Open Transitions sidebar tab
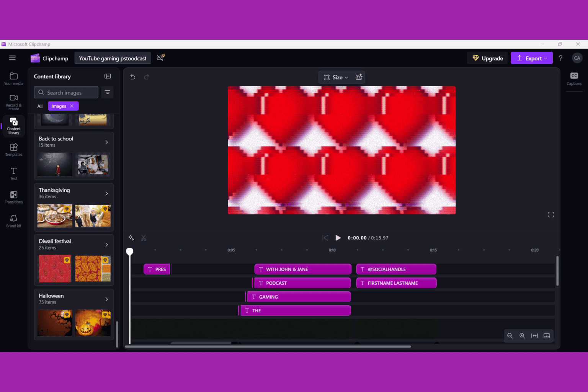 click(x=14, y=197)
